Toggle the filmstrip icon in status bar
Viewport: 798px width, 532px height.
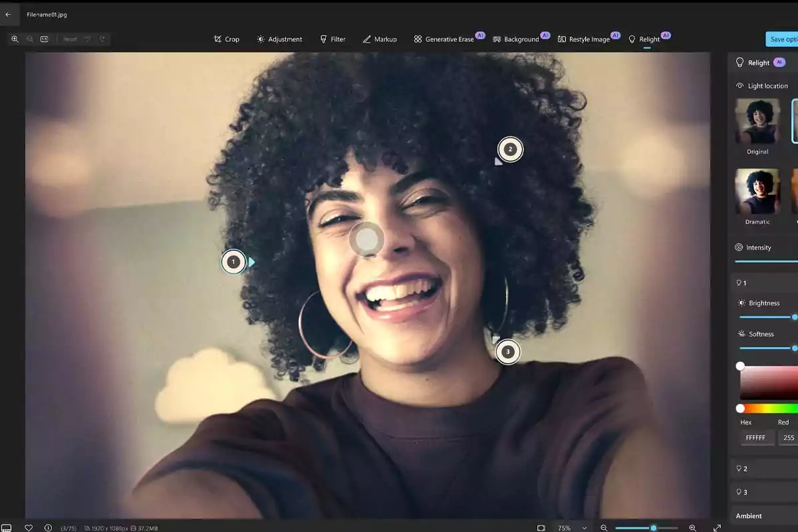click(x=7, y=528)
